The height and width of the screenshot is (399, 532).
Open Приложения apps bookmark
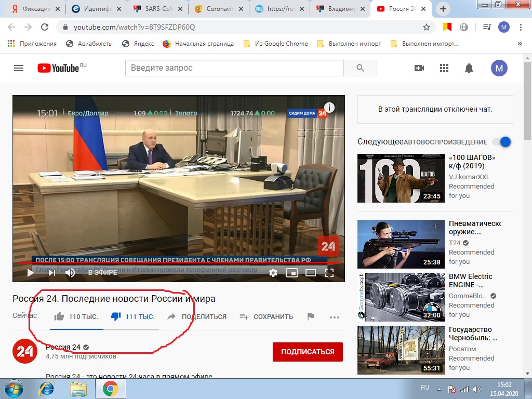point(32,44)
